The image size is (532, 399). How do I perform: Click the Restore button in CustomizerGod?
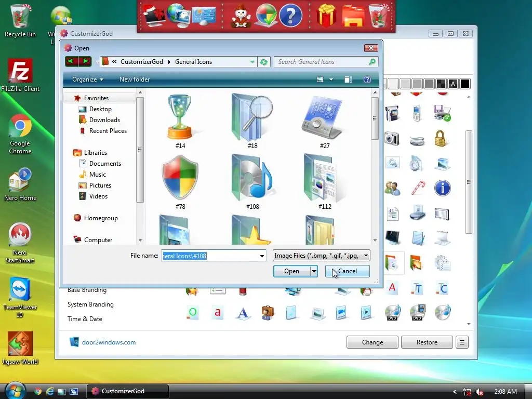pyautogui.click(x=427, y=342)
